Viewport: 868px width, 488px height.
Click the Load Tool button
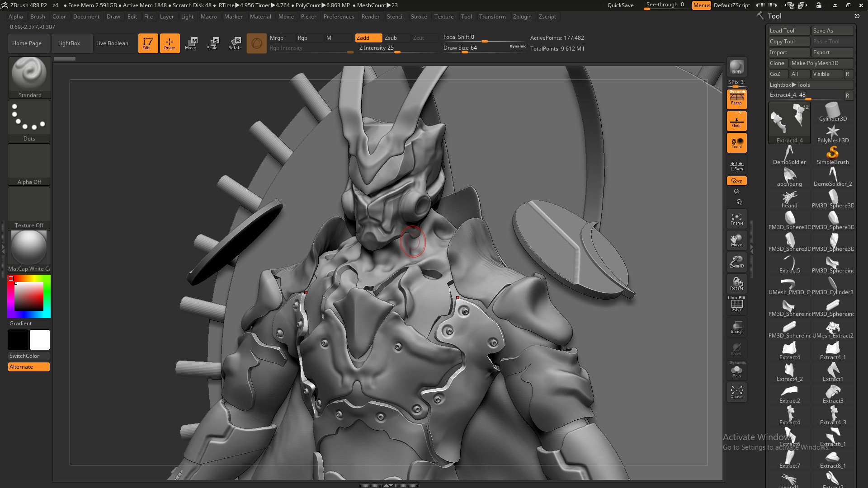point(788,31)
